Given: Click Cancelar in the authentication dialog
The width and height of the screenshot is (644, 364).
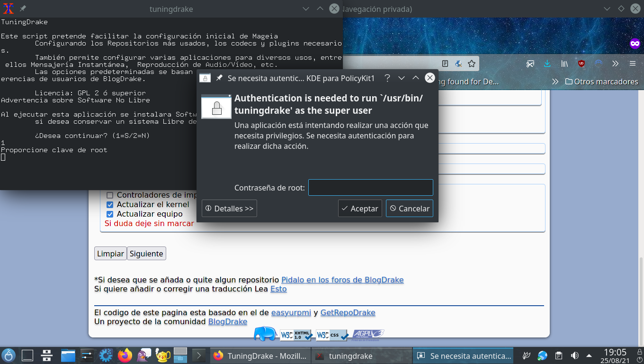Looking at the screenshot, I should pyautogui.click(x=410, y=209).
